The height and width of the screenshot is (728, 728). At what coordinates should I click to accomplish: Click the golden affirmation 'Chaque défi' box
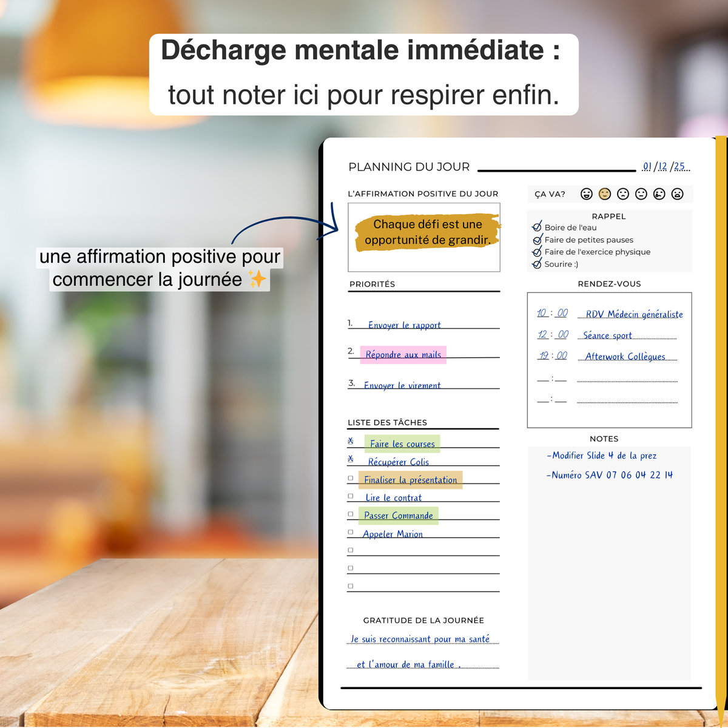[427, 232]
